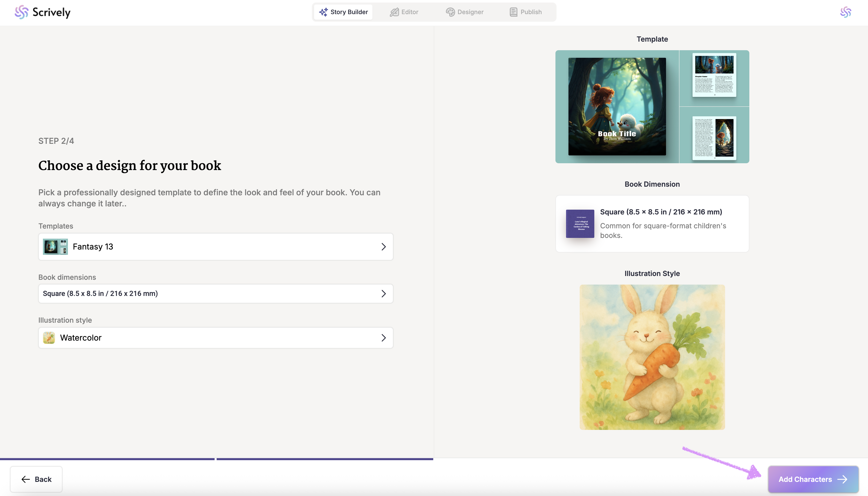Open the profile swirl icon top-right
The width and height of the screenshot is (868, 496).
tap(846, 12)
